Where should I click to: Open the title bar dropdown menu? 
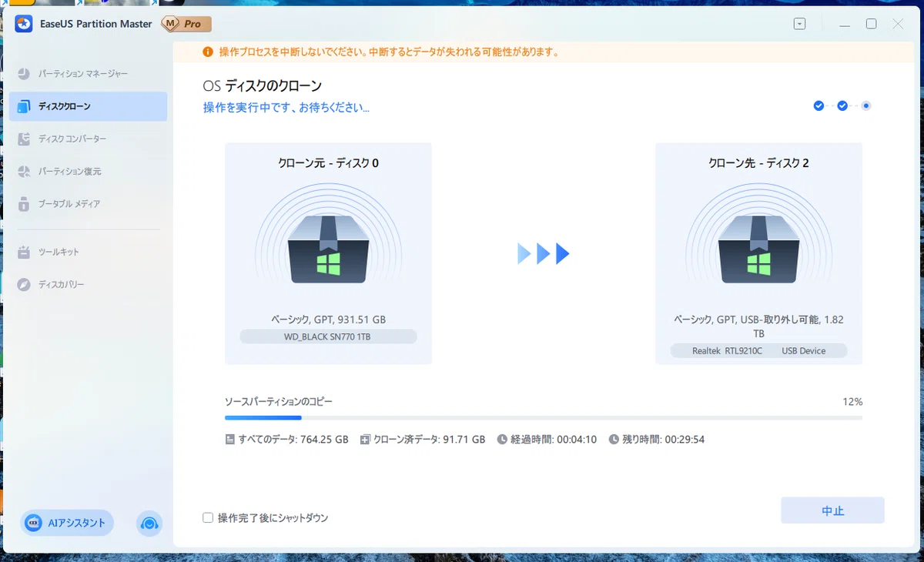pyautogui.click(x=800, y=24)
